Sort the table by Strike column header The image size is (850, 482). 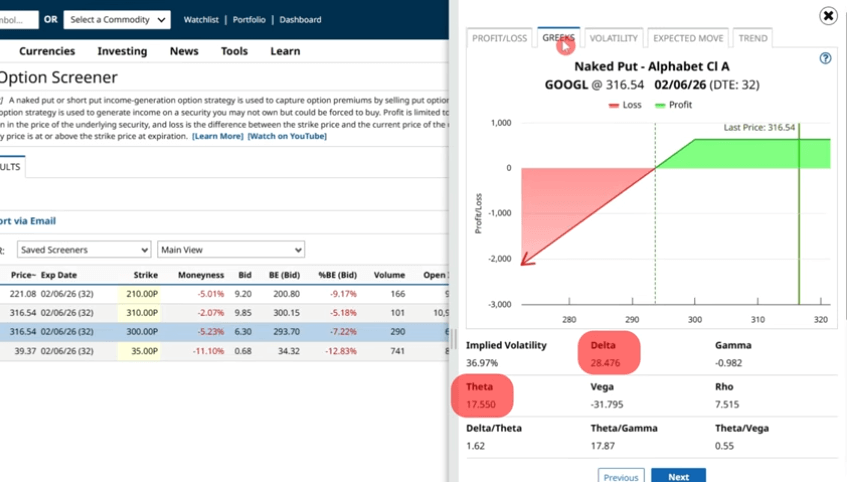145,274
